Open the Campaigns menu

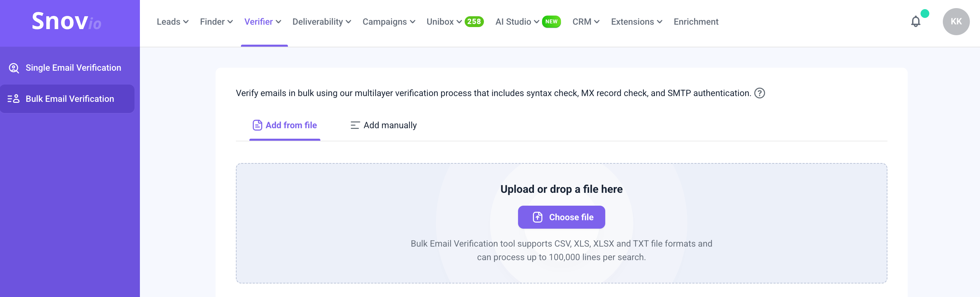click(388, 22)
